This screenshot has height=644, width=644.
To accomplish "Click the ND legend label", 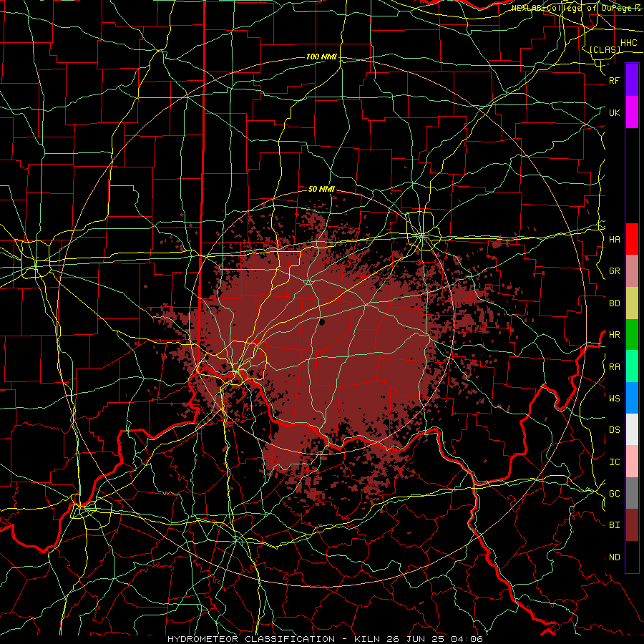I will pos(615,557).
